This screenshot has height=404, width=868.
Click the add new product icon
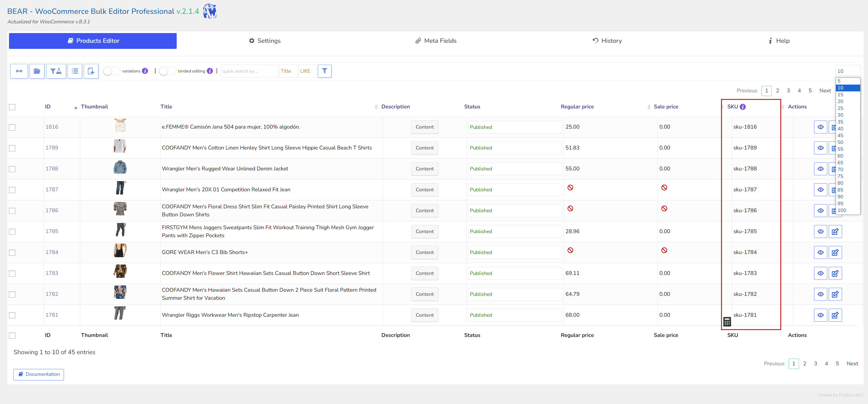pyautogui.click(x=91, y=71)
